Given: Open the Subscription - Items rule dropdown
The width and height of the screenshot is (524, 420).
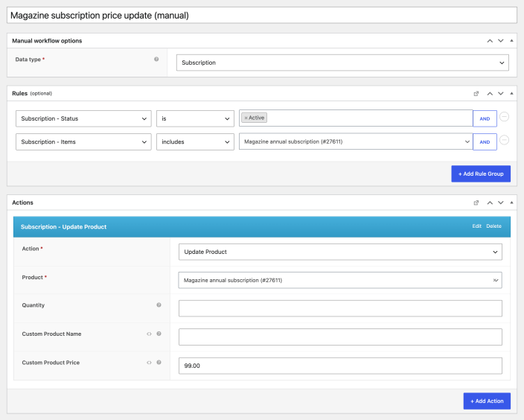Looking at the screenshot, I should (x=83, y=141).
